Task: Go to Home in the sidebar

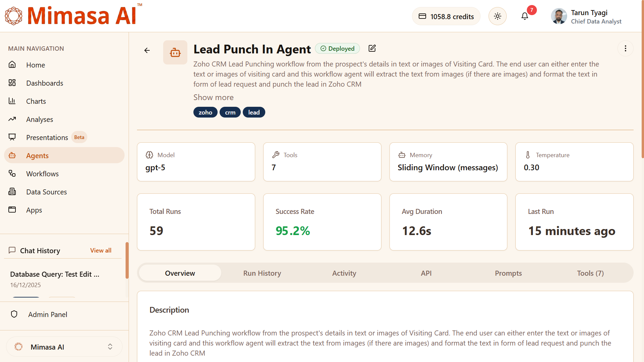Action: 64,65
